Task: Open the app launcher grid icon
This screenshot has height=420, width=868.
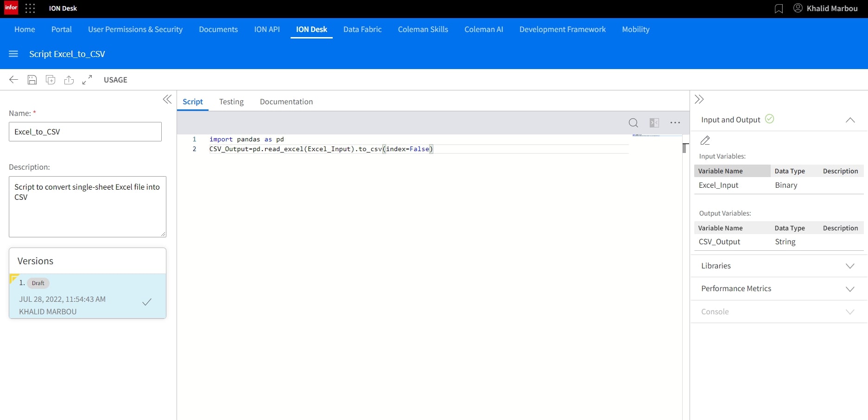Action: coord(30,8)
